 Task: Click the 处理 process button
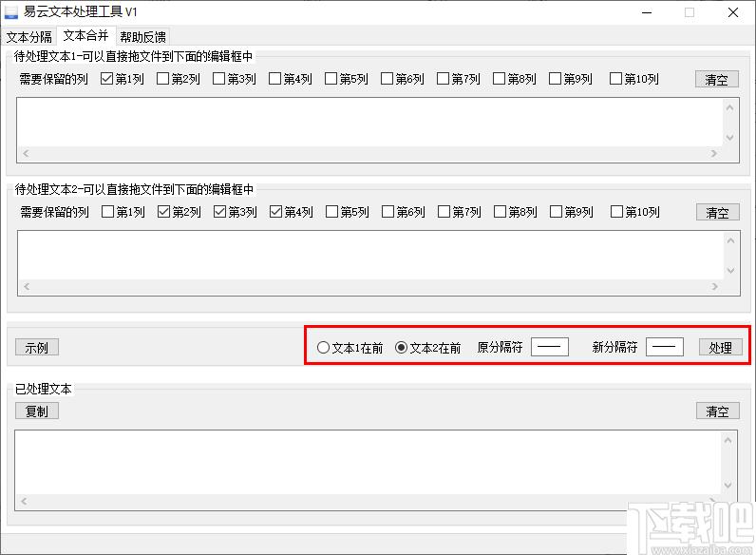click(x=720, y=348)
